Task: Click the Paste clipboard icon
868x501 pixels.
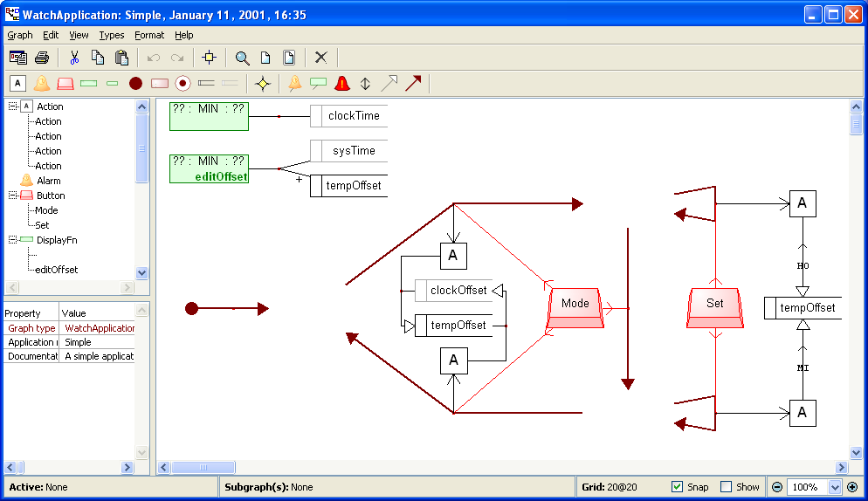Action: point(121,58)
